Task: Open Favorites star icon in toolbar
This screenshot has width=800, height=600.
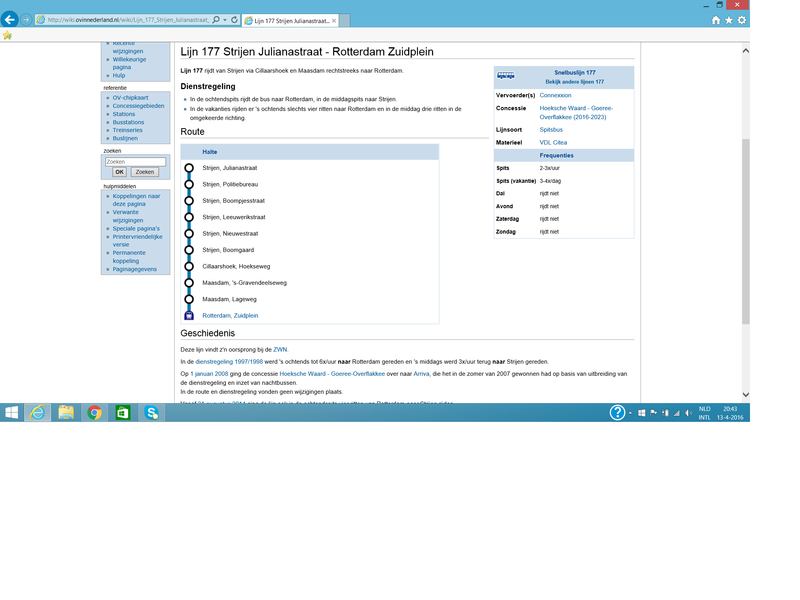Action: 729,20
